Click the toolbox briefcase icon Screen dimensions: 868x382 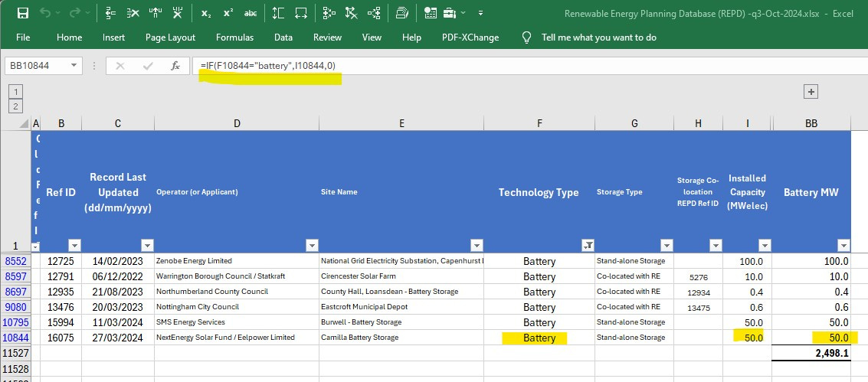(450, 13)
